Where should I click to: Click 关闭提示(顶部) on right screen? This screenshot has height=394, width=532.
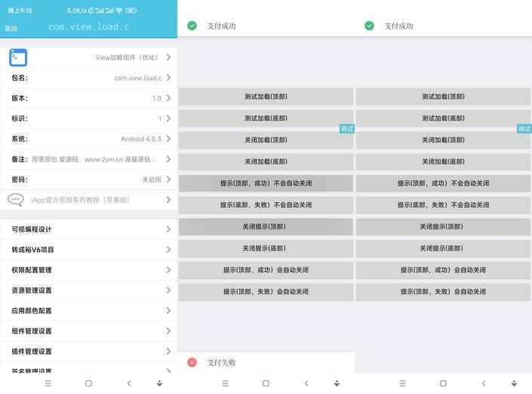click(443, 226)
